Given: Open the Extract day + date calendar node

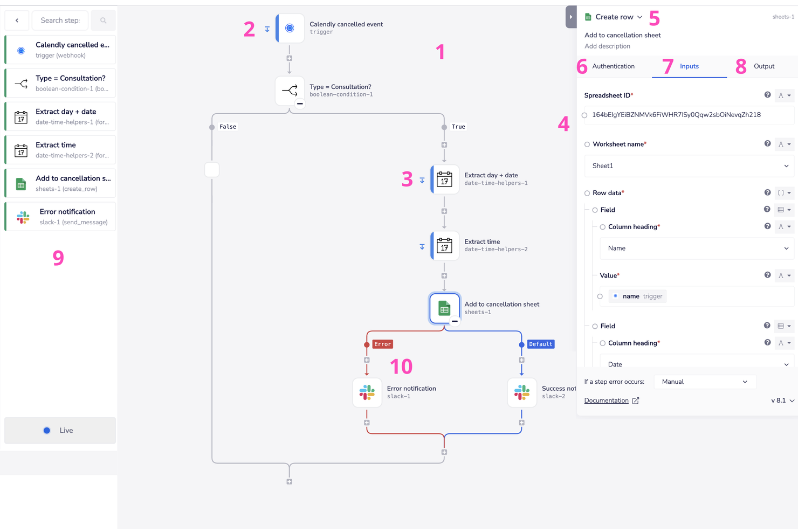Looking at the screenshot, I should (445, 179).
